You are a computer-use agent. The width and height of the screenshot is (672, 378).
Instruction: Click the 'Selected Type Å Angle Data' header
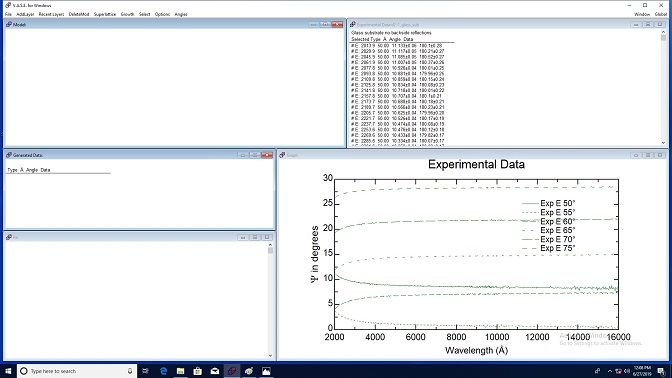[x=382, y=39]
